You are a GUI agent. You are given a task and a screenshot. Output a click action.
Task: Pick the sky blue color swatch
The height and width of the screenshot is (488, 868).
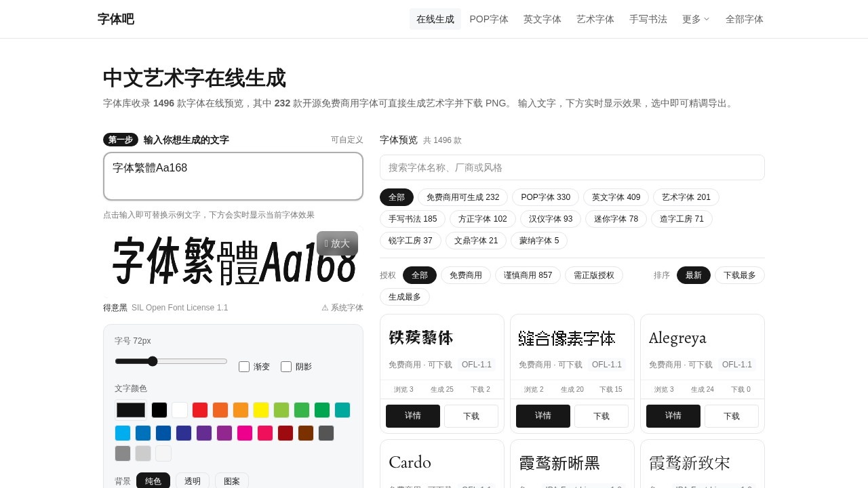(123, 433)
